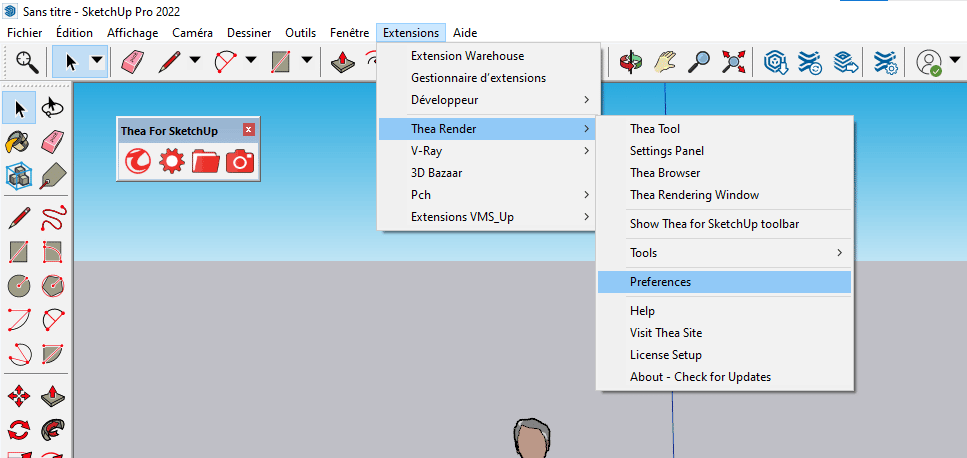
Task: Expand the Développeur submenu
Action: click(x=486, y=100)
